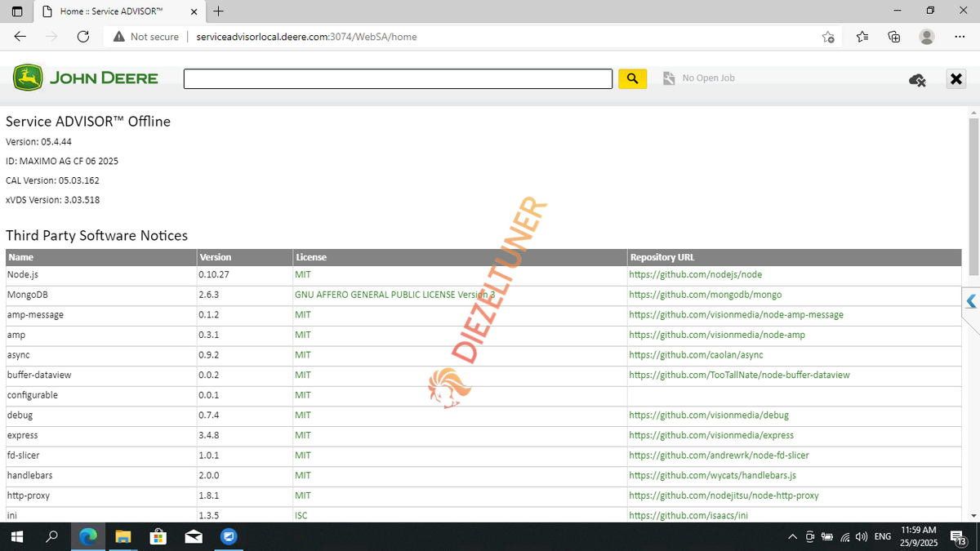The image size is (980, 551).
Task: Close Service ADVISOR with the X button
Action: [x=956, y=78]
